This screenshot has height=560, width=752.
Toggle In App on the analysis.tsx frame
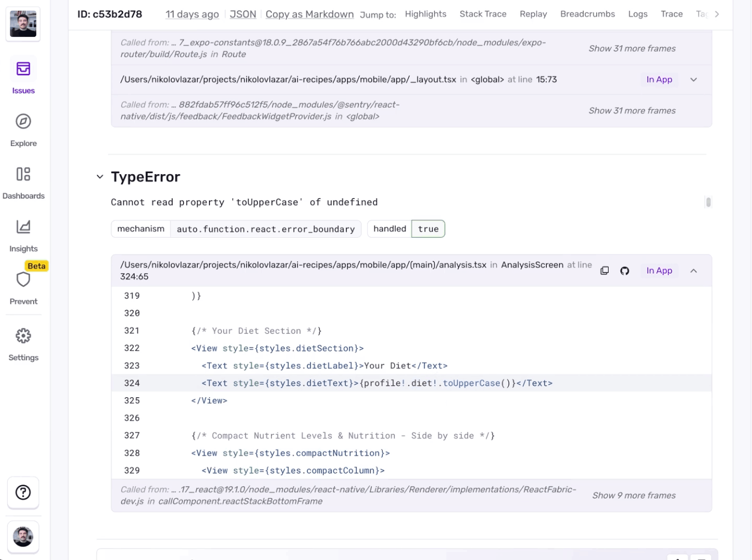click(659, 270)
